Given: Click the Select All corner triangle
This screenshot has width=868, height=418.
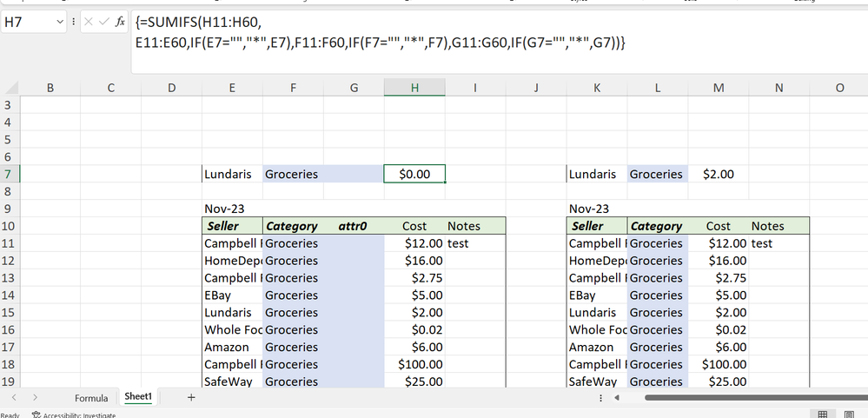Looking at the screenshot, I should tap(11, 88).
